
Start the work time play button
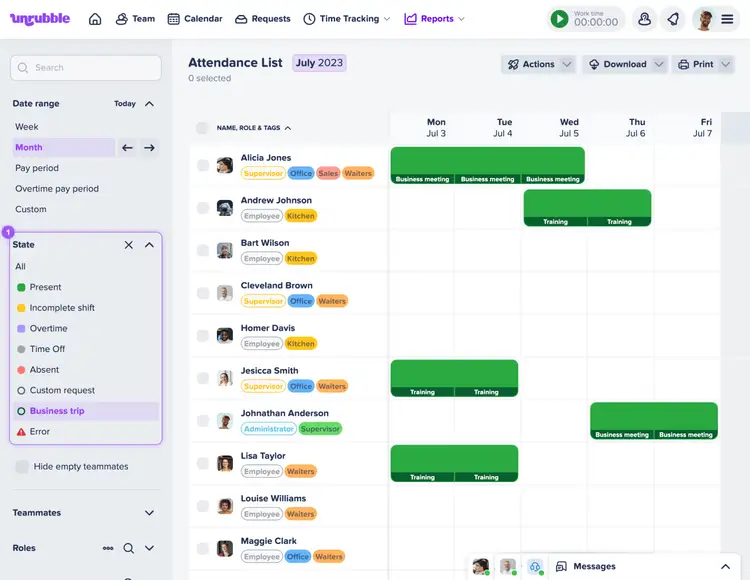pyautogui.click(x=560, y=19)
